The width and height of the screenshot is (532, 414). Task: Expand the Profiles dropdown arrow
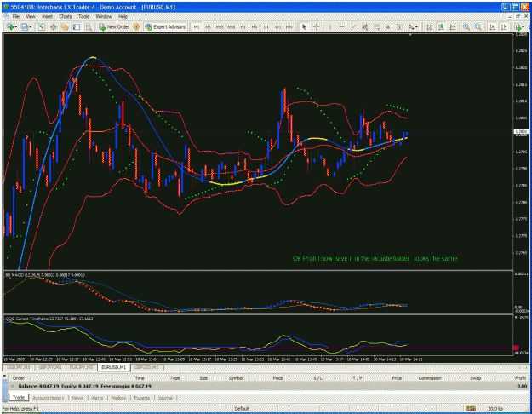click(x=31, y=26)
